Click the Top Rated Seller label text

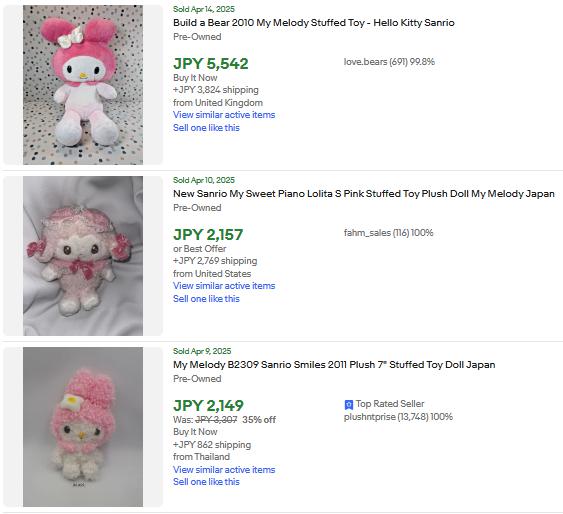click(x=390, y=404)
